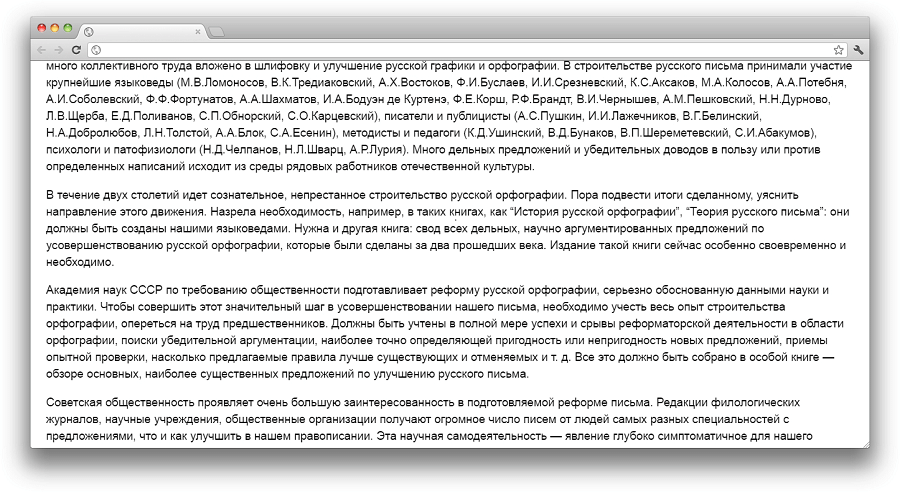
Task: Minimize the window with the yellow button
Action: (x=55, y=28)
